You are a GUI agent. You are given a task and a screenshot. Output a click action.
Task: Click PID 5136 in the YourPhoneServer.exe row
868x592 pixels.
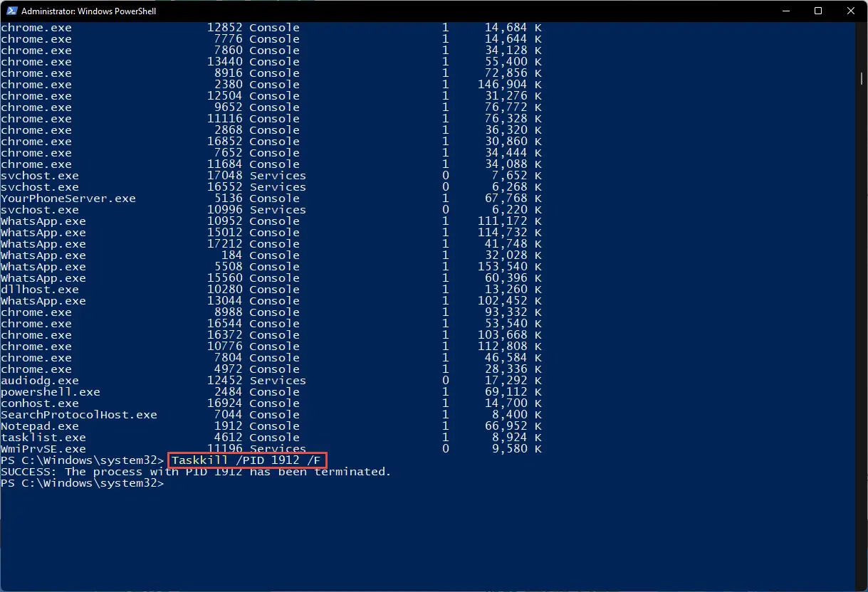point(228,199)
